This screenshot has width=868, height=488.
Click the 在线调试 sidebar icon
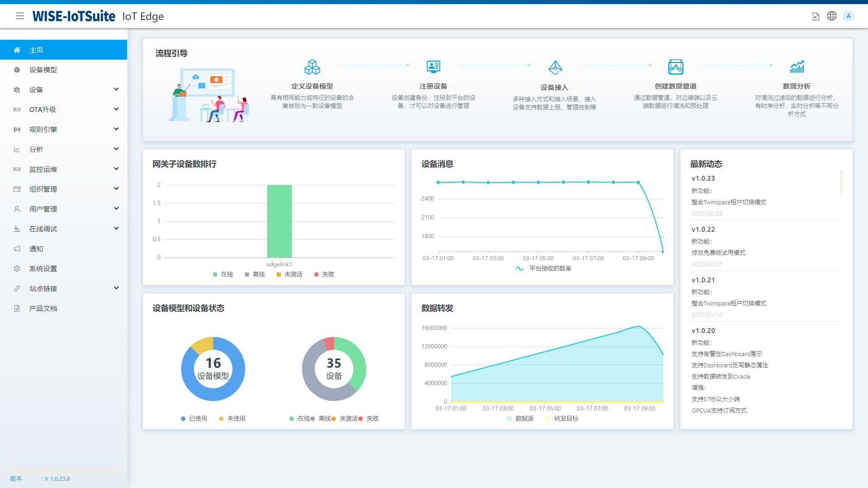[17, 229]
